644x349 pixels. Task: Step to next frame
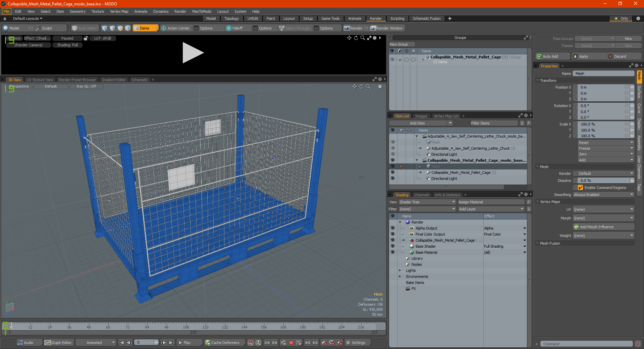[x=163, y=343]
